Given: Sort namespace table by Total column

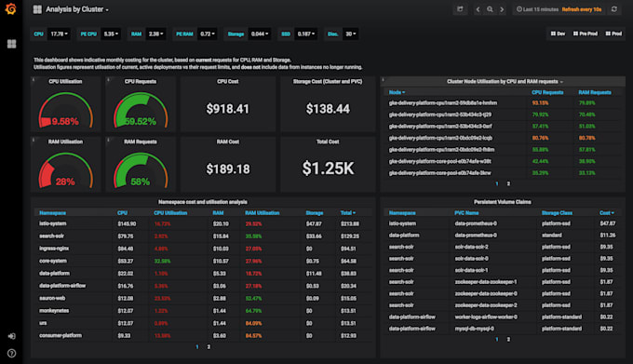Looking at the screenshot, I should tap(347, 212).
